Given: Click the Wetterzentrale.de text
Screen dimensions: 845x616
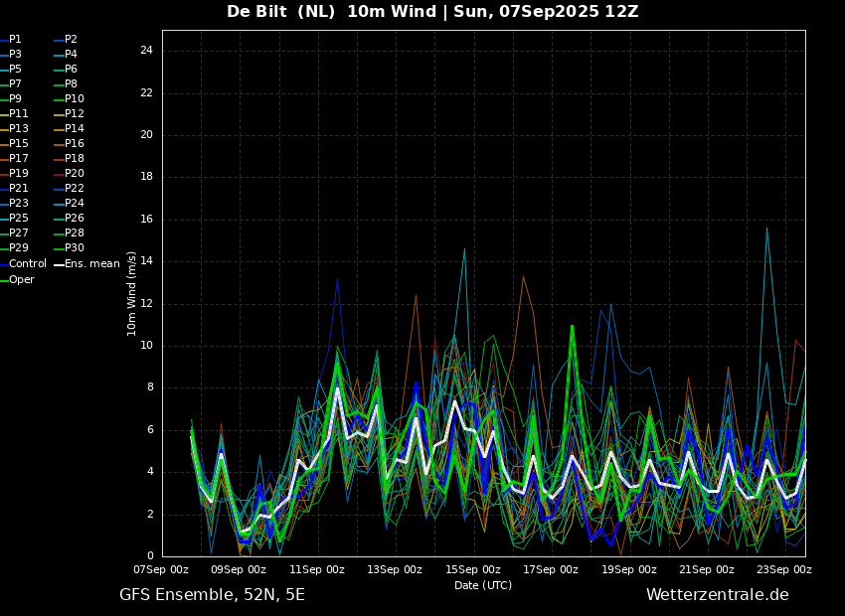Looking at the screenshot, I should pyautogui.click(x=718, y=595).
